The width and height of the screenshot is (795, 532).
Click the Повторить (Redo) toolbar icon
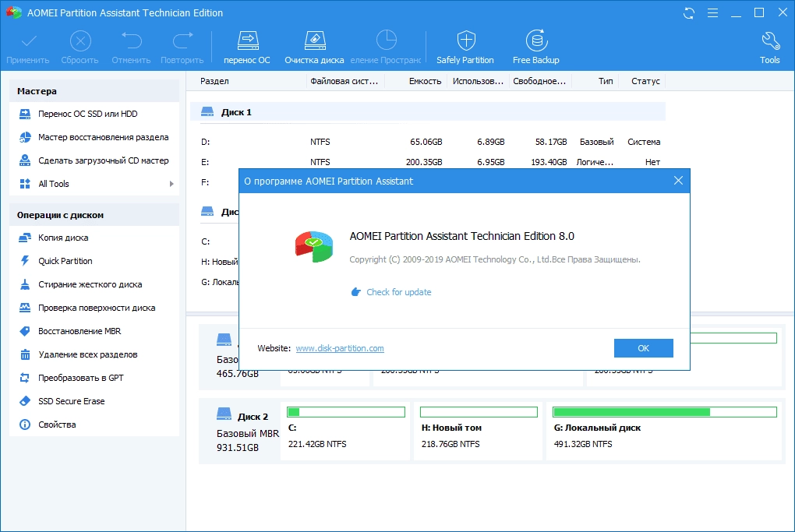point(182,48)
